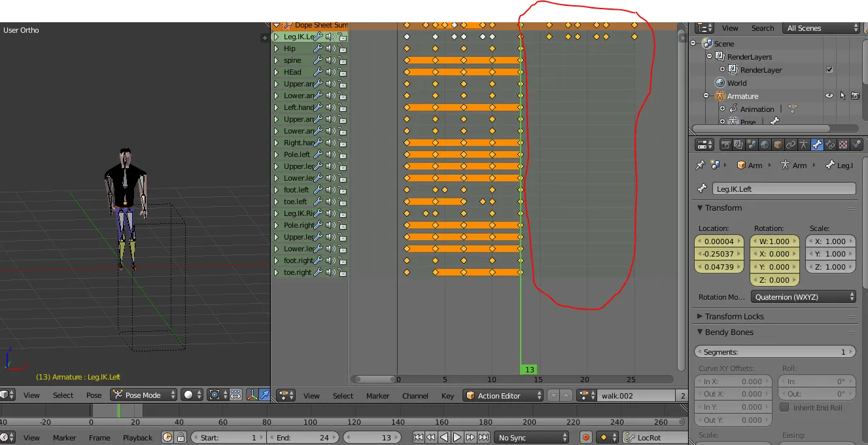Open the Key menu in the dope sheet
The height and width of the screenshot is (445, 868).
[x=447, y=396]
